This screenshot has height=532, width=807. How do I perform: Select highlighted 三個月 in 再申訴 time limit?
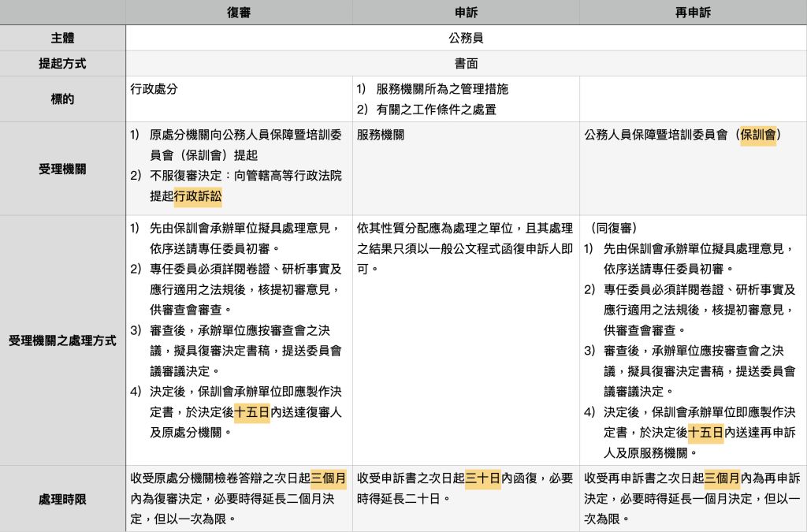pos(722,478)
